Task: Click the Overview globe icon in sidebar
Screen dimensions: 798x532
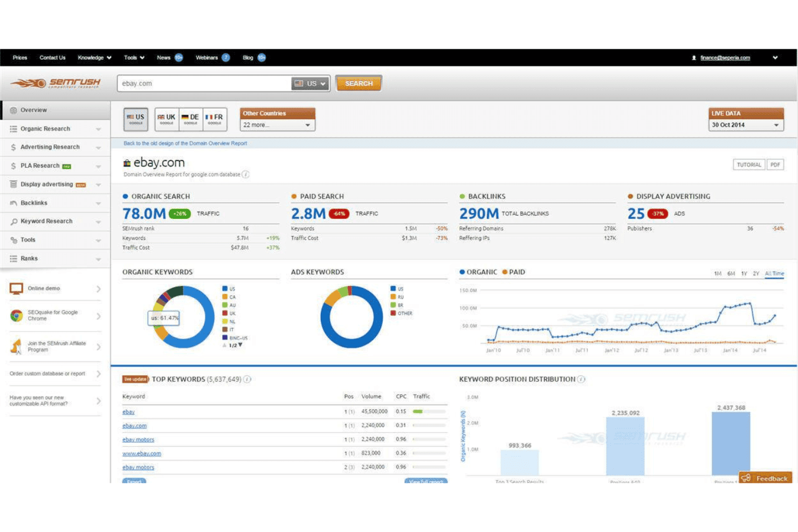Action: (13, 110)
